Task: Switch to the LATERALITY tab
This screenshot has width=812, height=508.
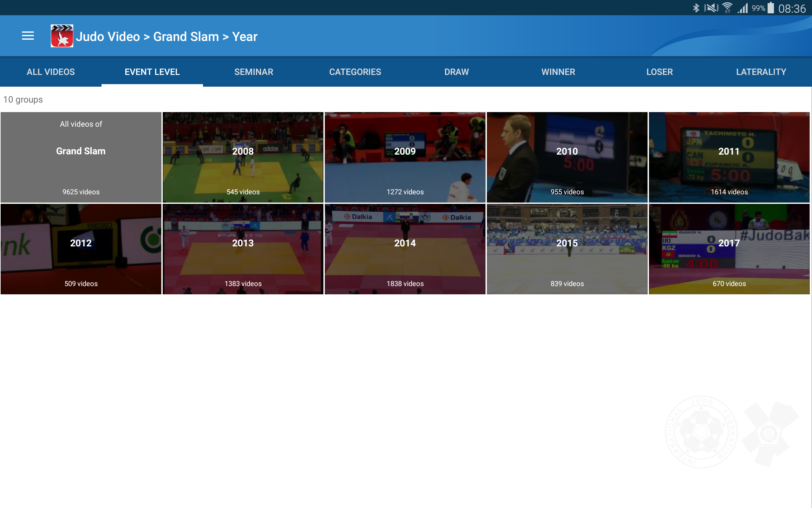Action: pyautogui.click(x=761, y=71)
